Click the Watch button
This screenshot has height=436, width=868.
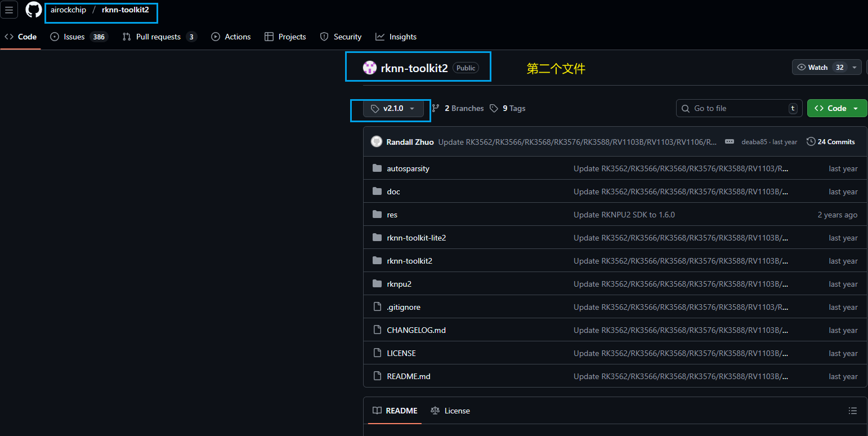(820, 67)
